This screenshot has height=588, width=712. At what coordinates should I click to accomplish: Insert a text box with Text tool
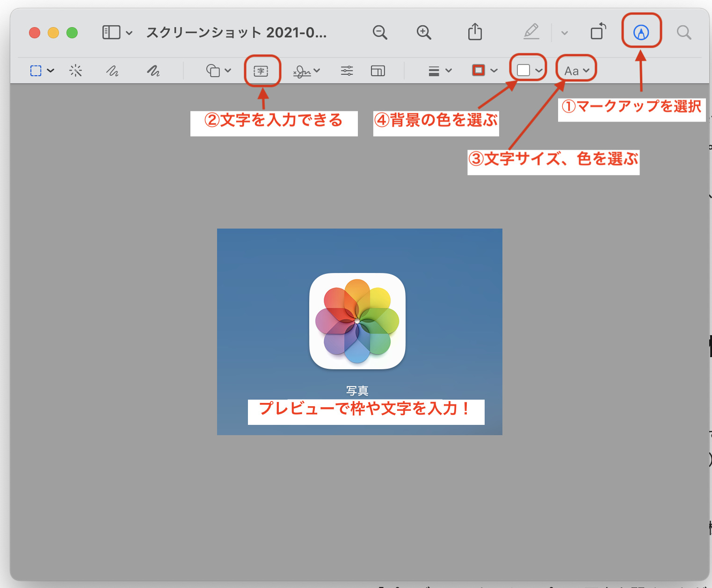coord(261,71)
